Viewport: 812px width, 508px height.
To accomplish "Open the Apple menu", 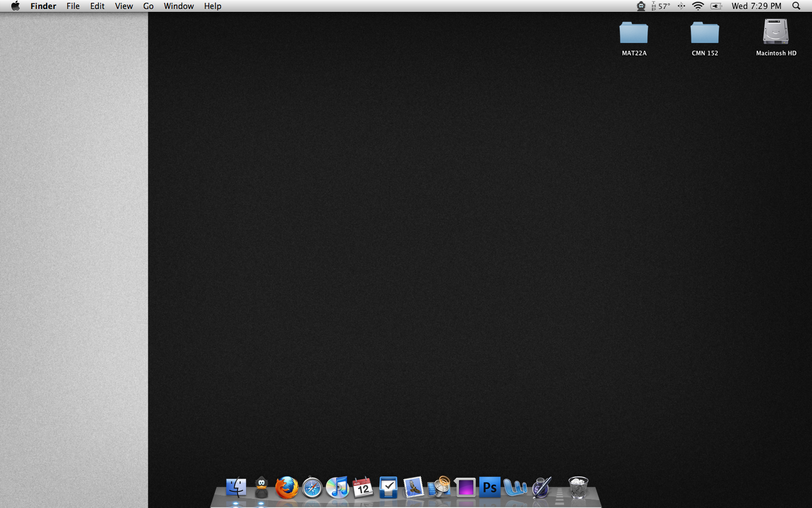I will coord(15,6).
